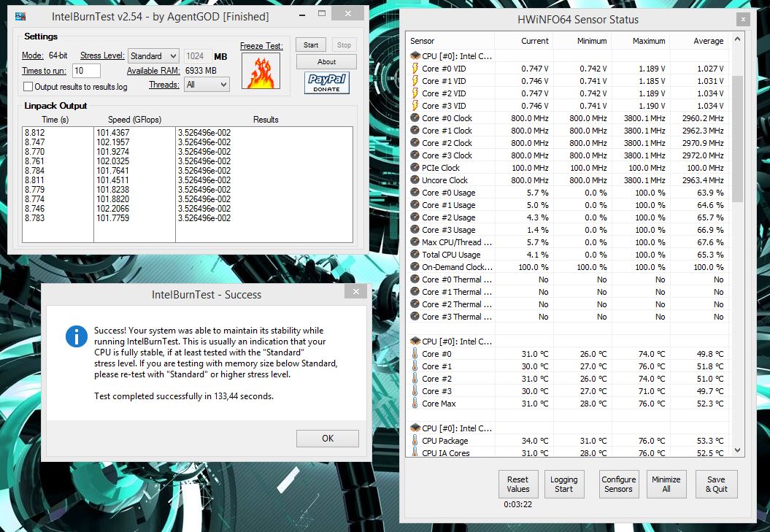
Task: Click the Maximum column header
Action: [640, 41]
